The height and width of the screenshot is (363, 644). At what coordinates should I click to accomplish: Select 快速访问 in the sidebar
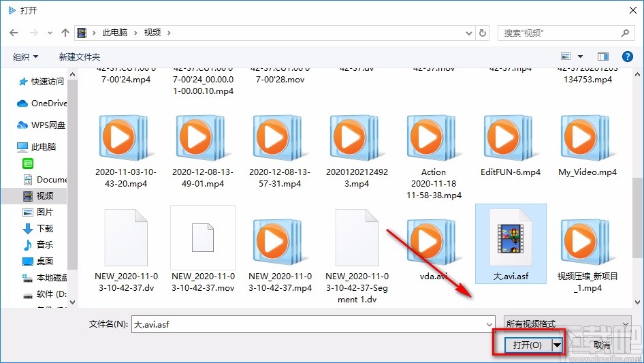point(41,82)
